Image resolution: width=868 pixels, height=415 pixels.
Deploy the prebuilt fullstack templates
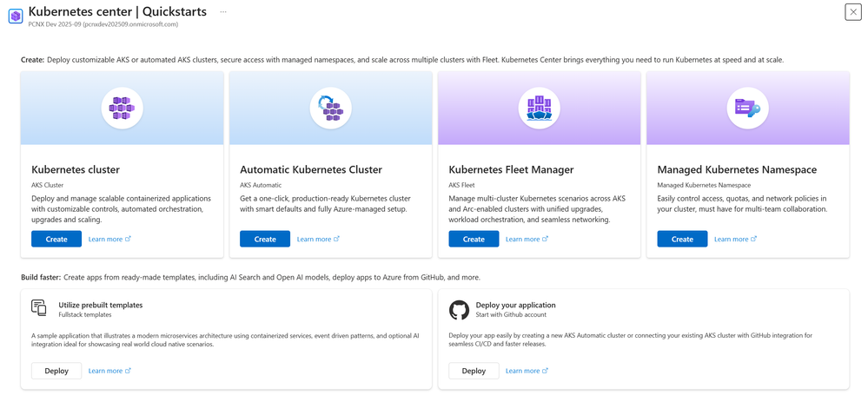(x=56, y=371)
